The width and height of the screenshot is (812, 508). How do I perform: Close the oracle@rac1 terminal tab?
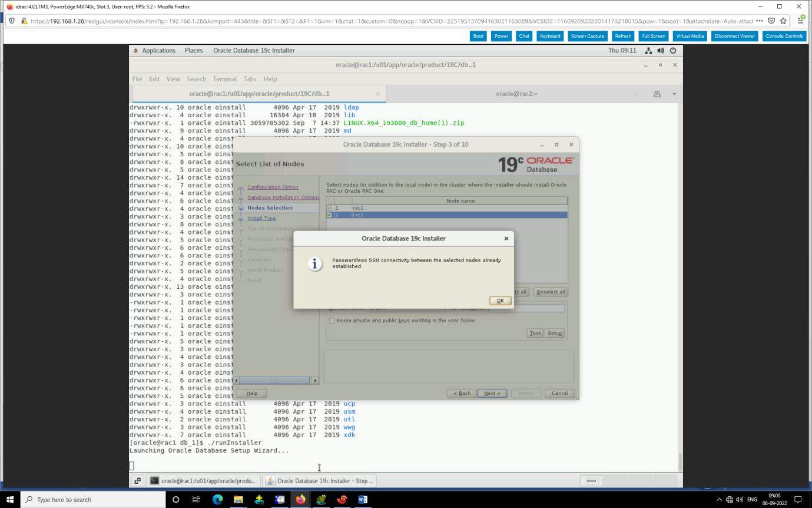pos(378,94)
